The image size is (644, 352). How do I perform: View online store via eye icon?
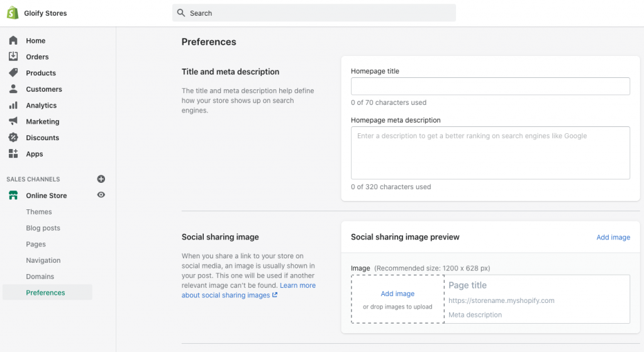point(101,195)
